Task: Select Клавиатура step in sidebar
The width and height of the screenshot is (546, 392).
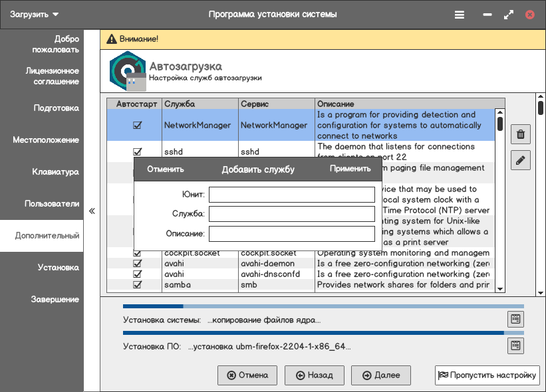Action: point(55,172)
